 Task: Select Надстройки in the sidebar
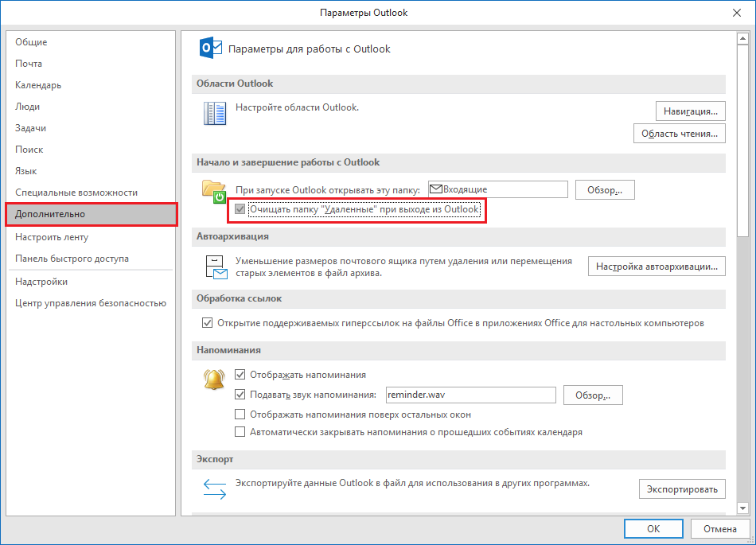pos(91,282)
